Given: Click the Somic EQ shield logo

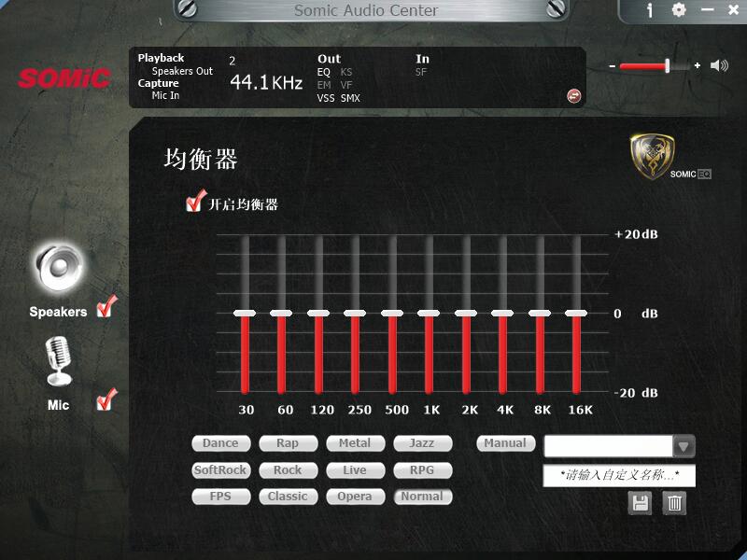Looking at the screenshot, I should click(x=652, y=156).
